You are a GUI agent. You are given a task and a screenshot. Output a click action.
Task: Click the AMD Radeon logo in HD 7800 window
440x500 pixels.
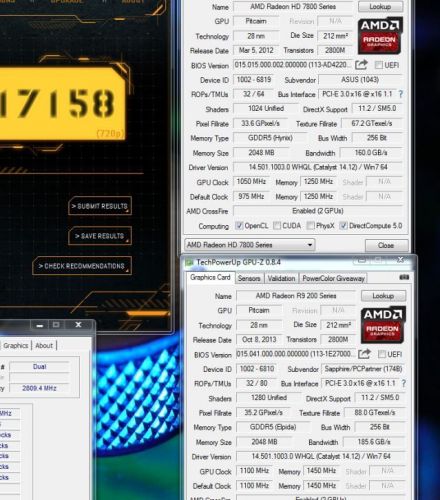tap(380, 36)
